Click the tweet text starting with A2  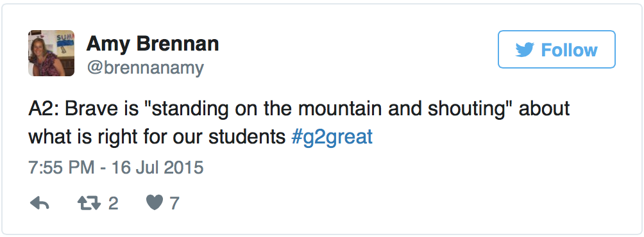pos(299,123)
